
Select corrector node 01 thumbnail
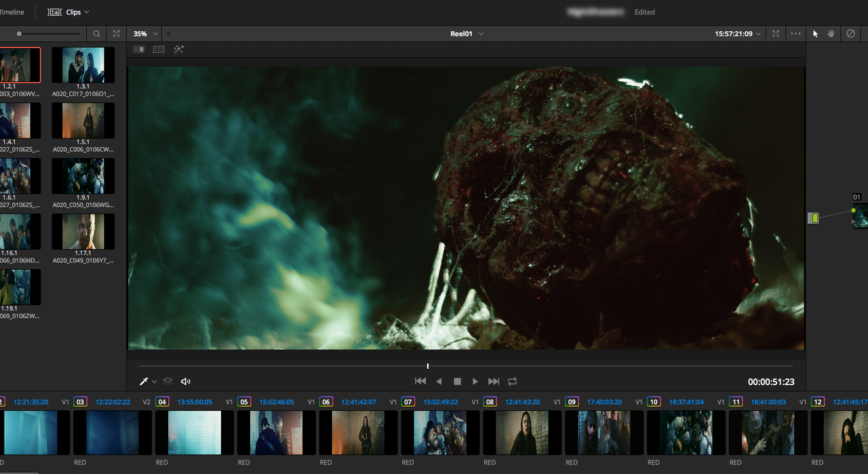pyautogui.click(x=861, y=216)
